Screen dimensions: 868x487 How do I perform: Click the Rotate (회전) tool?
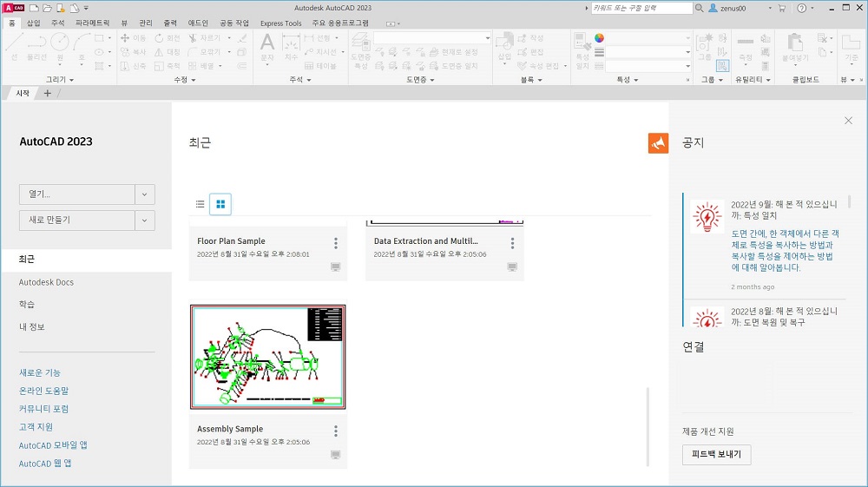[168, 37]
